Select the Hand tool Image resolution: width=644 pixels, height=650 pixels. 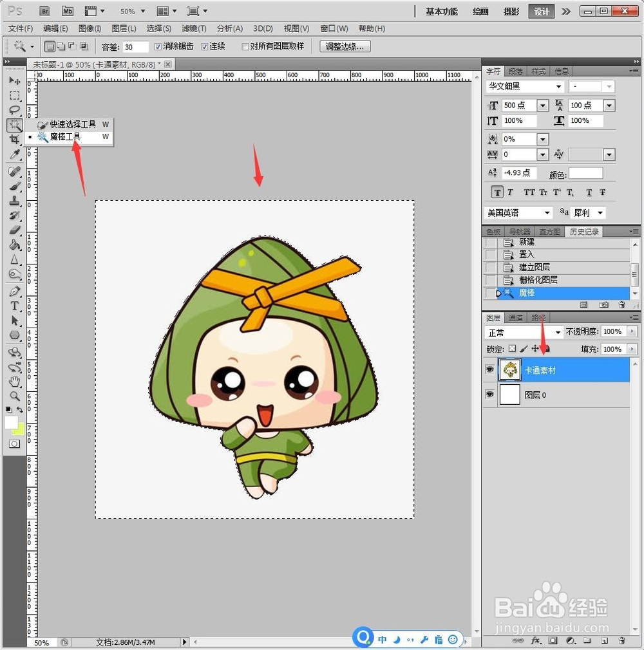15,381
